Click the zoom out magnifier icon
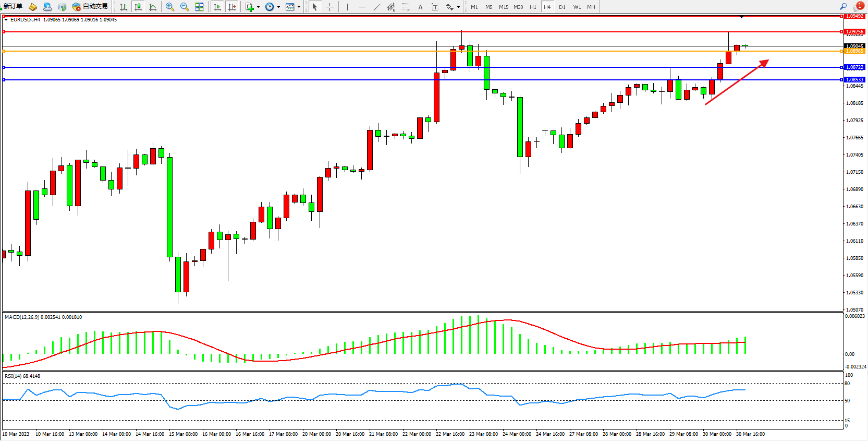The image size is (868, 441). [x=184, y=7]
